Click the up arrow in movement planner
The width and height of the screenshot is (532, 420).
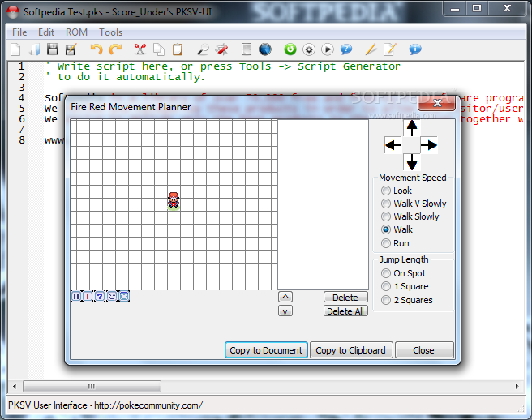(412, 128)
